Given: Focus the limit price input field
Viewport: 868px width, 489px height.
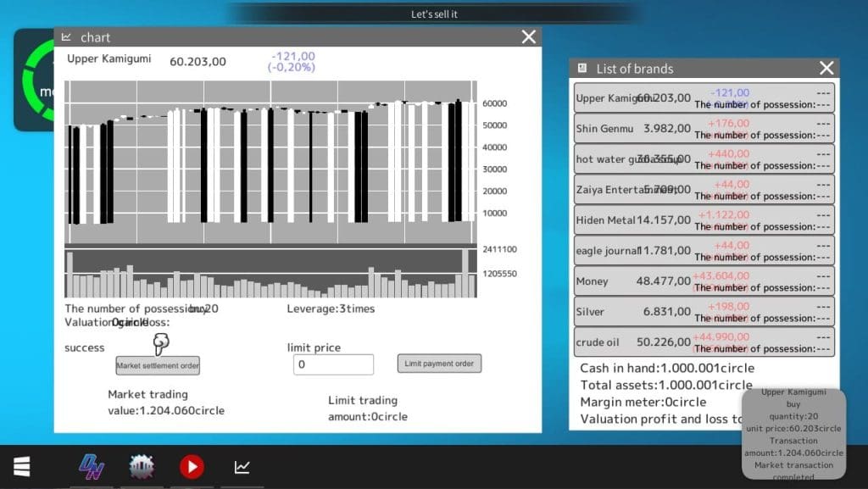Looking at the screenshot, I should 333,364.
